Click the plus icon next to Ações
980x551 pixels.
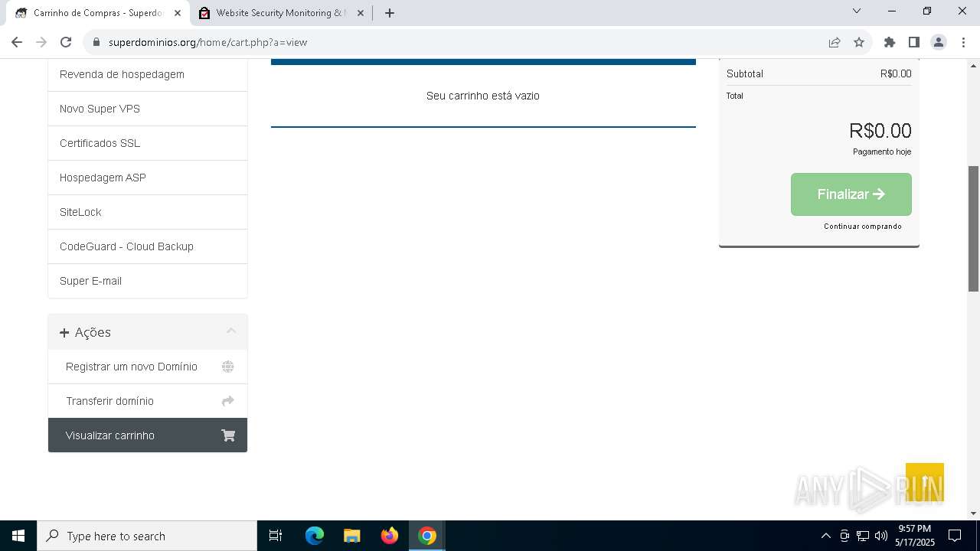pyautogui.click(x=64, y=332)
